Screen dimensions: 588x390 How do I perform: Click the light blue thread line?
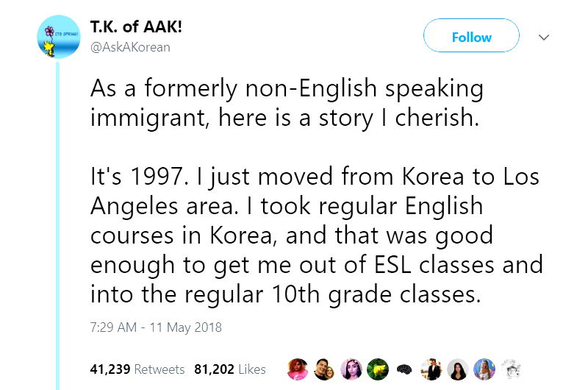[x=58, y=221]
